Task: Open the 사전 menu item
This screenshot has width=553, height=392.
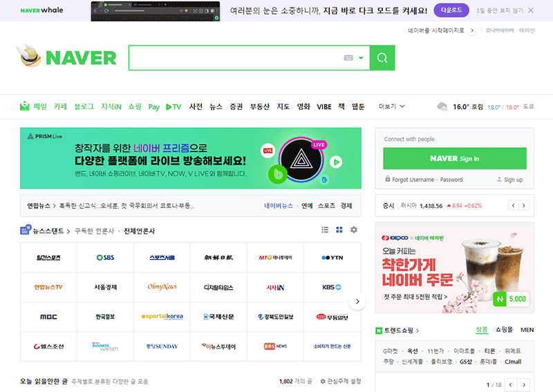Action: coord(196,106)
